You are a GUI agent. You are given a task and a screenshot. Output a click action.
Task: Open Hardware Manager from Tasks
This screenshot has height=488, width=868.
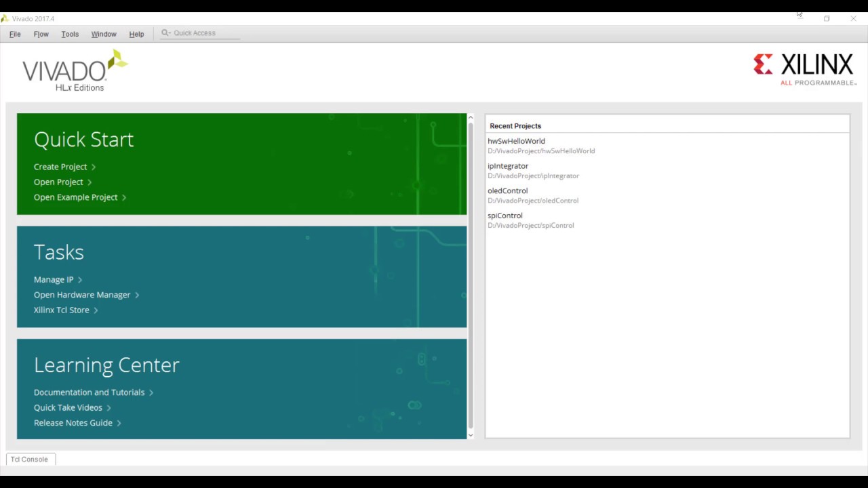tap(82, 295)
